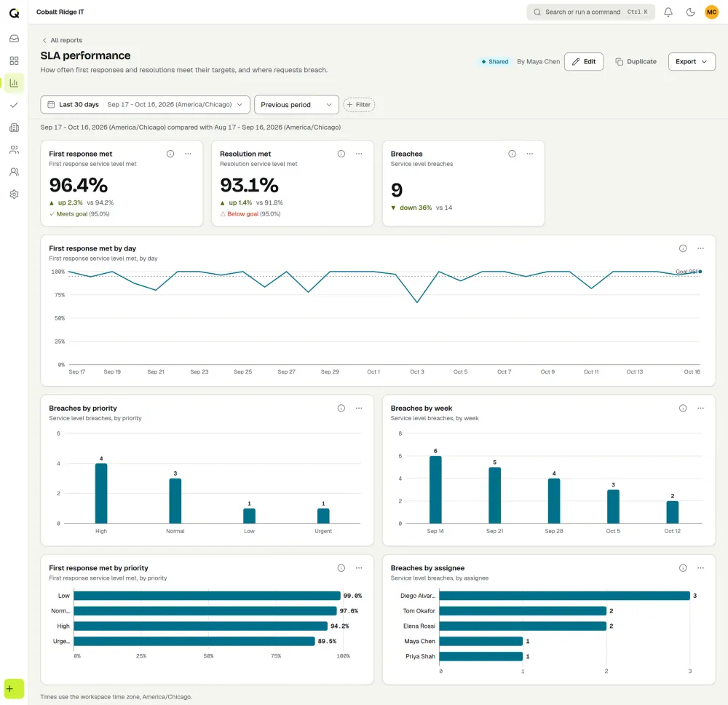The height and width of the screenshot is (705, 728).
Task: Open more options on Breaches by assignee
Action: 700,568
